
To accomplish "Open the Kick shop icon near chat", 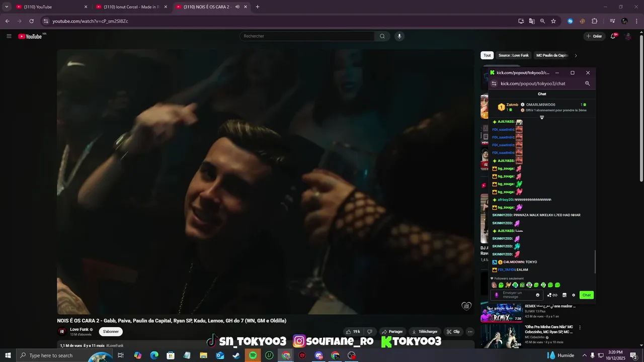I will (x=565, y=295).
